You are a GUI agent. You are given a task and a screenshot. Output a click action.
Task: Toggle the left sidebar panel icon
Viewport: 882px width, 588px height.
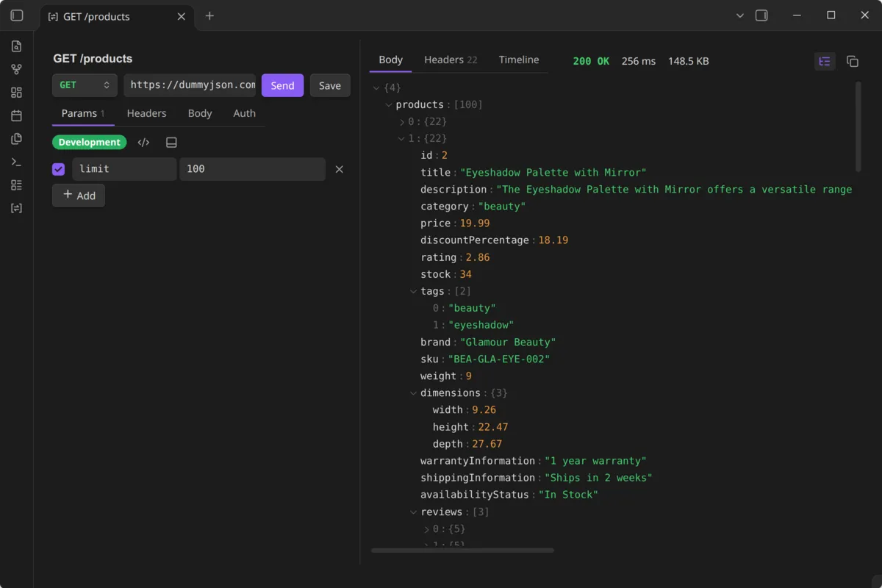tap(17, 15)
